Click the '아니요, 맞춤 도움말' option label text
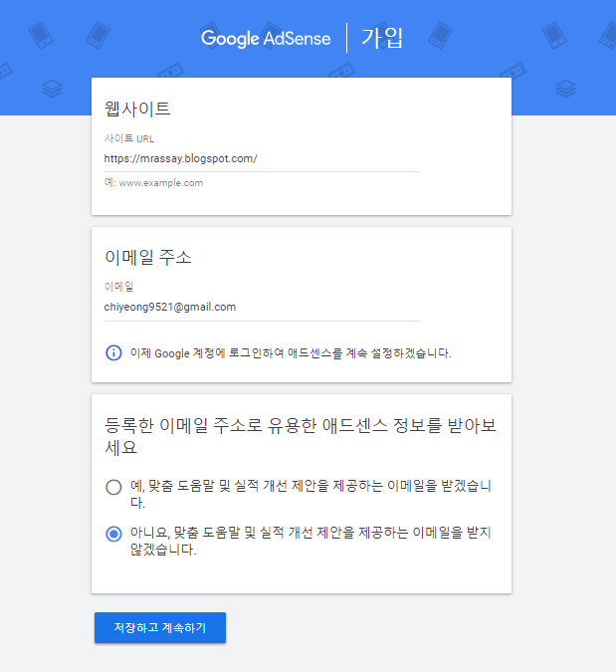This screenshot has width=616, height=672. tap(310, 541)
